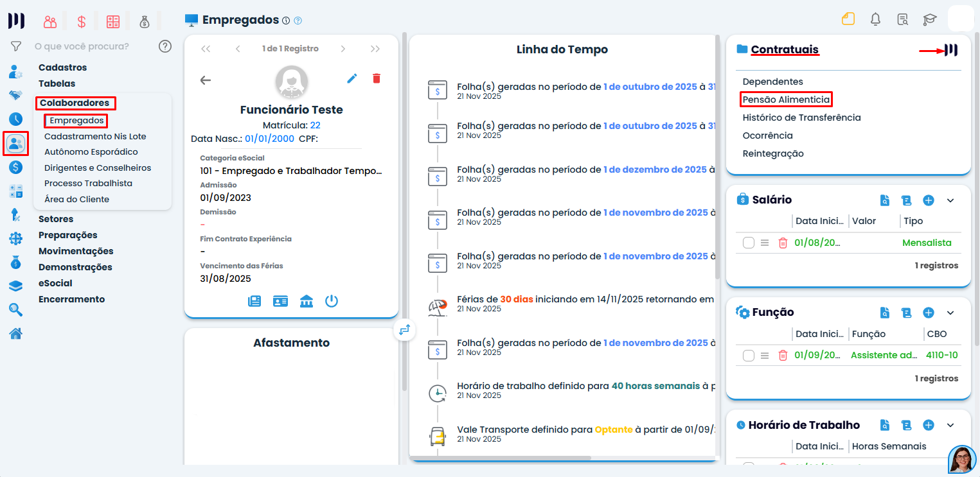Collapse the Horário de Trabalho panel chevron

pyautogui.click(x=950, y=425)
